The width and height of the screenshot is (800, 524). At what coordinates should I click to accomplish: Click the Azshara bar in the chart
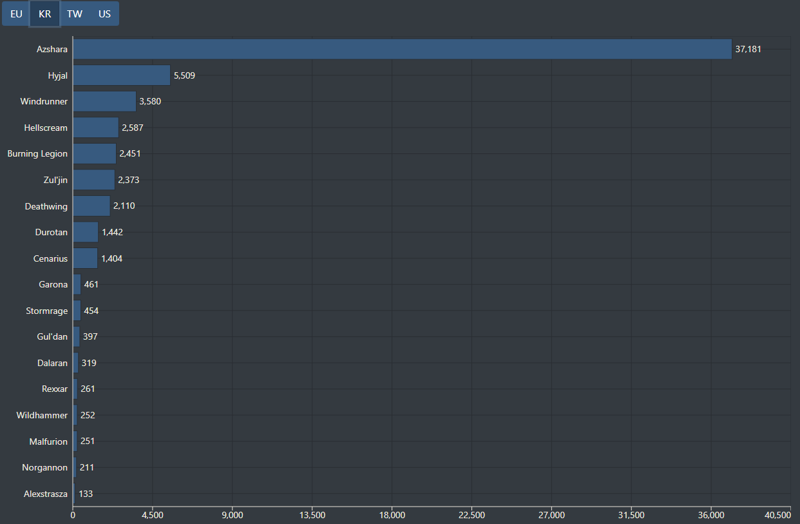tap(402, 49)
